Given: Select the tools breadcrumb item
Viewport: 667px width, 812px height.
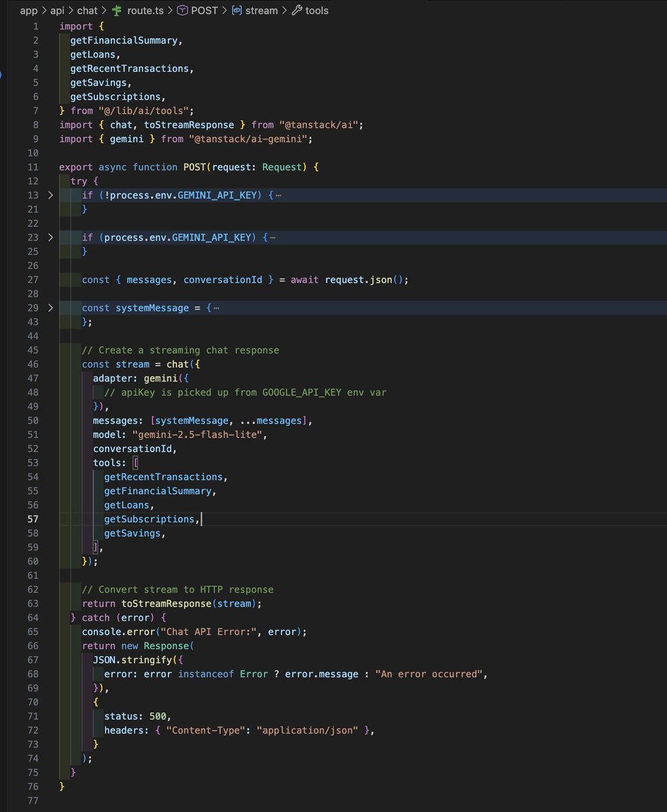Looking at the screenshot, I should [x=317, y=10].
